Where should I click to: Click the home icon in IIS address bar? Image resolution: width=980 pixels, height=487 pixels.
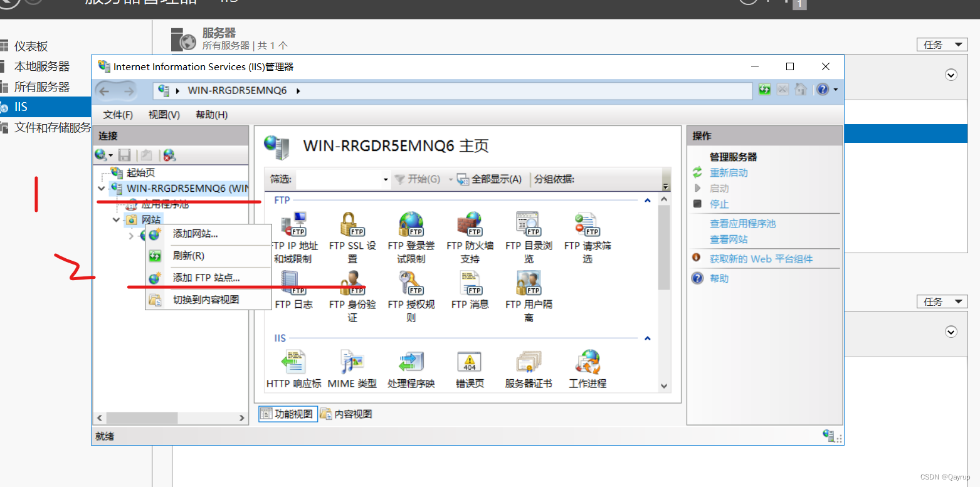click(x=800, y=90)
